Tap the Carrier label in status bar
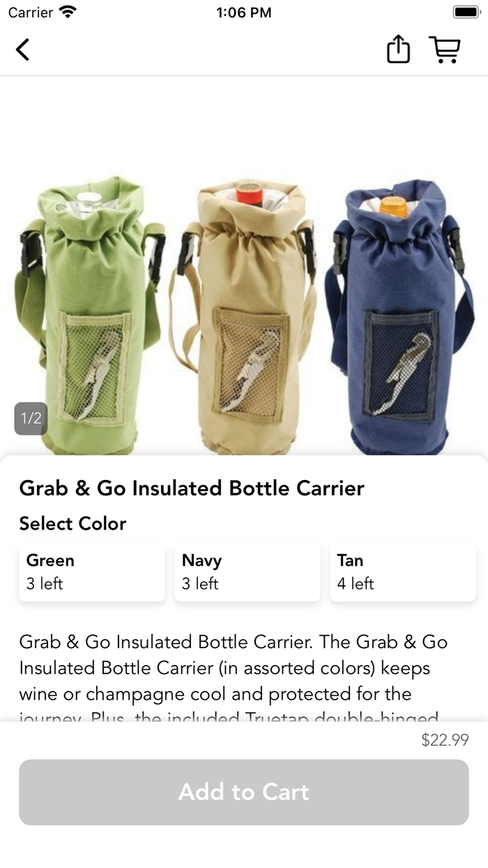Image resolution: width=488 pixels, height=868 pixels. 31,13
